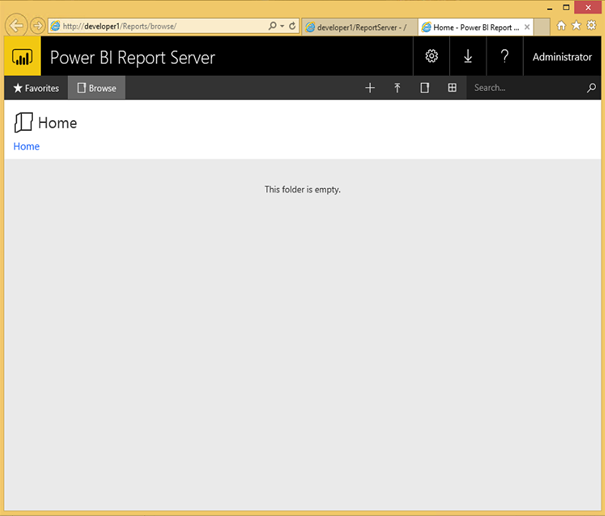Open browser favorites star icon
Screen dimensions: 605x516
(x=576, y=25)
